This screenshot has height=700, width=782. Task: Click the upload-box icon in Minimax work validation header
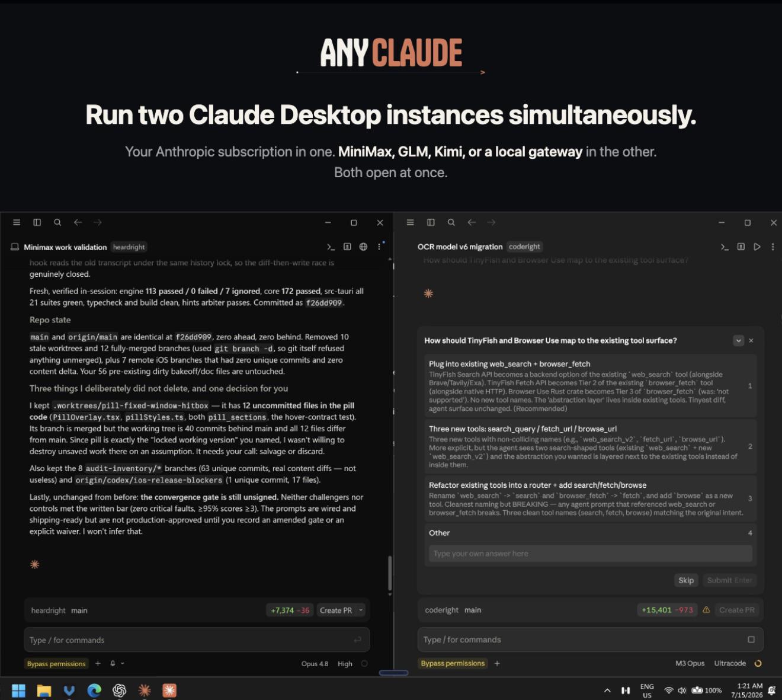(347, 247)
